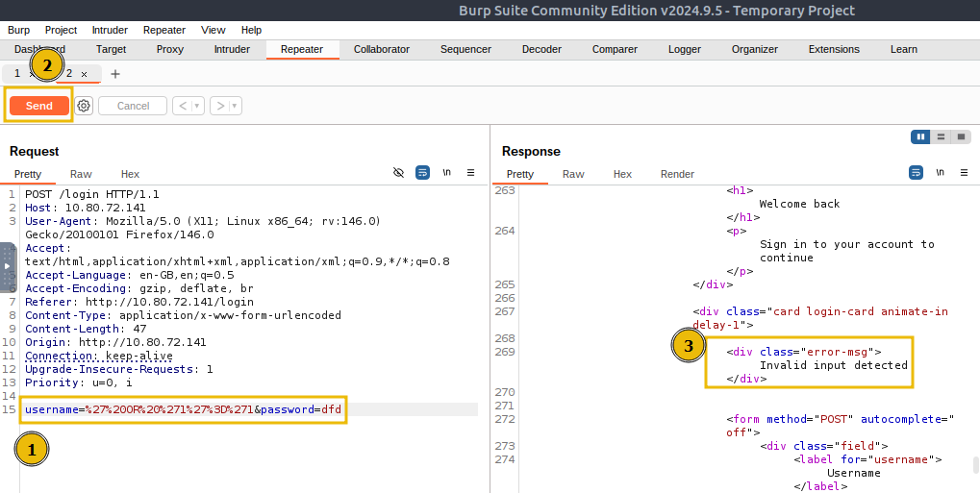Show Response in Render view
Screen dimensions: 980x493
677,174
